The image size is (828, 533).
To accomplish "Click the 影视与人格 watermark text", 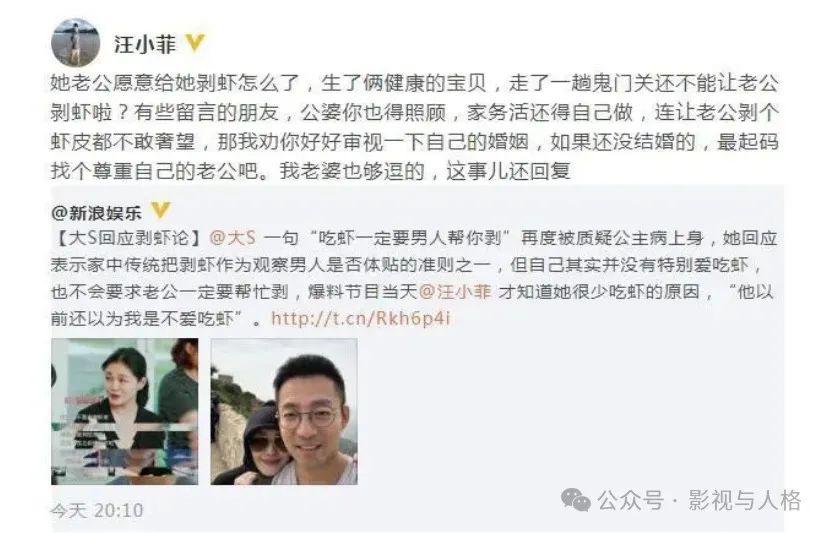I will tap(745, 500).
